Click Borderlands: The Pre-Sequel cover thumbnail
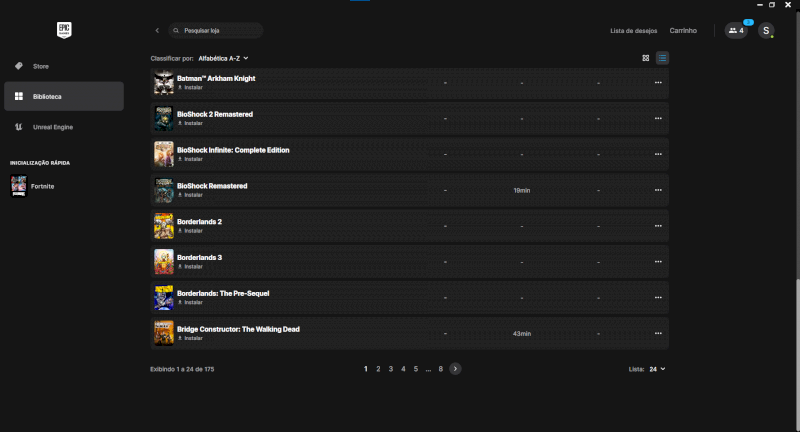The image size is (800, 432). coord(164,297)
